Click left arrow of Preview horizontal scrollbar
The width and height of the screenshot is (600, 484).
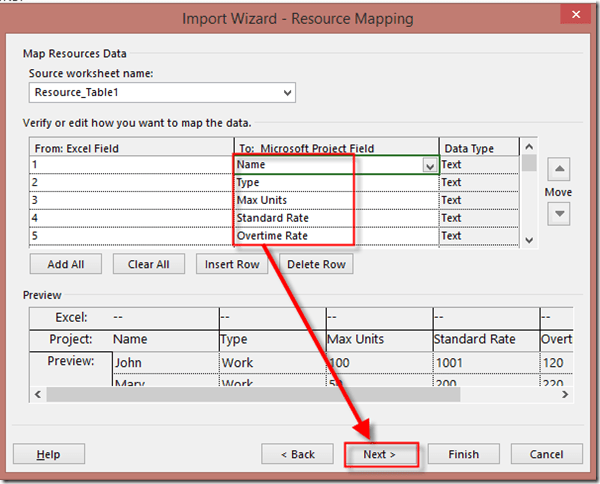point(37,395)
